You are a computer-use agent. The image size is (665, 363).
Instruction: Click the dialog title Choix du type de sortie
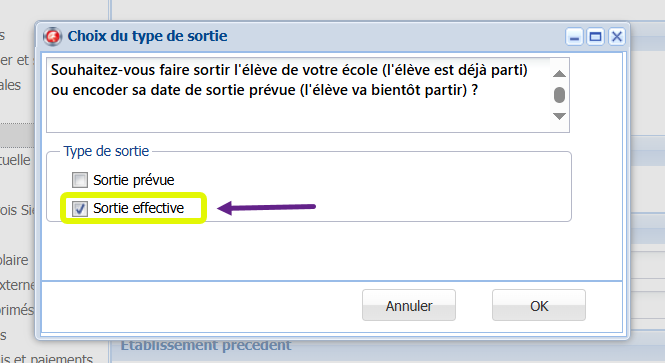coord(148,36)
